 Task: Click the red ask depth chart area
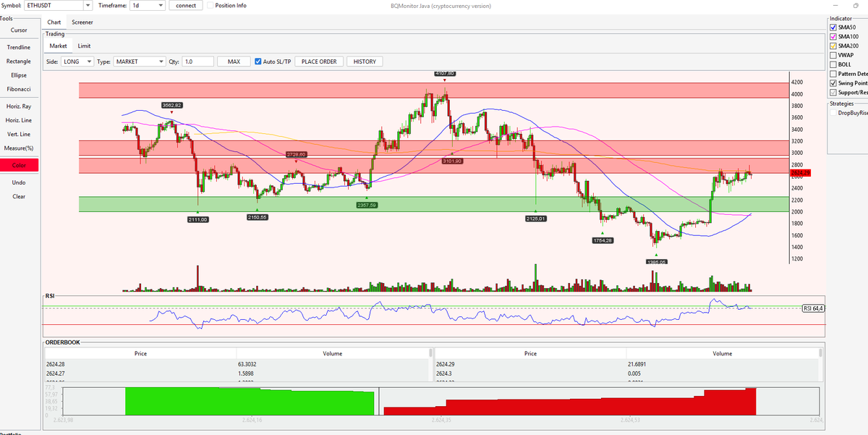(570, 405)
